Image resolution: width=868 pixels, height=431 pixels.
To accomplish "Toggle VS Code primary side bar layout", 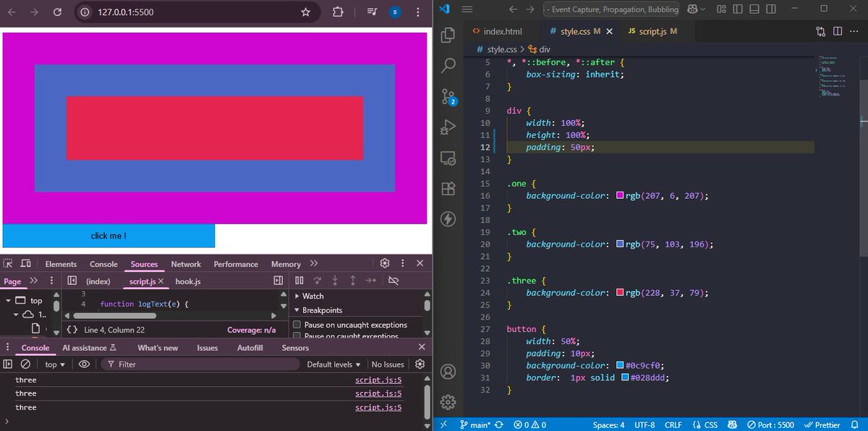I will pyautogui.click(x=737, y=9).
